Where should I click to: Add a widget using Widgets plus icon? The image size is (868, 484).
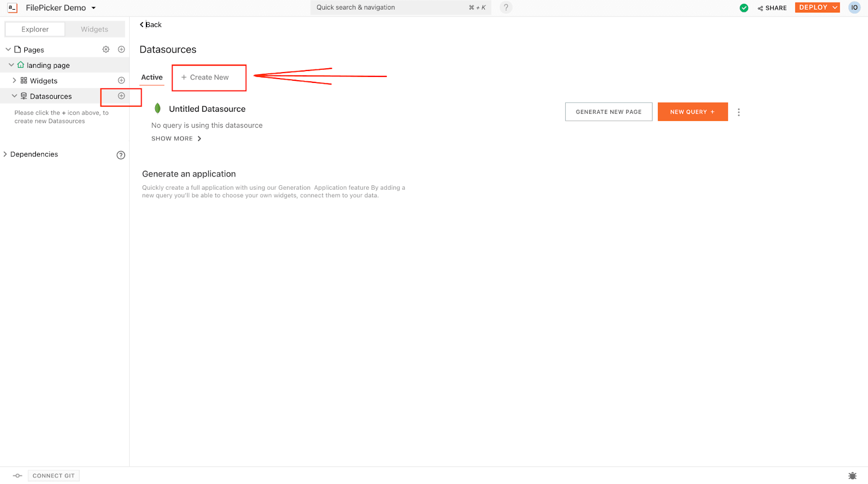122,80
